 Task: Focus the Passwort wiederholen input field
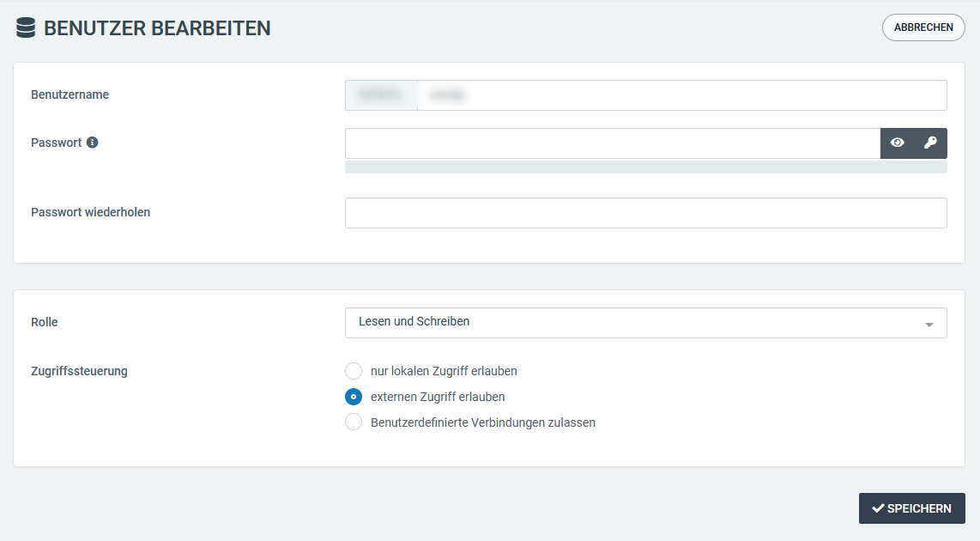pyautogui.click(x=645, y=213)
